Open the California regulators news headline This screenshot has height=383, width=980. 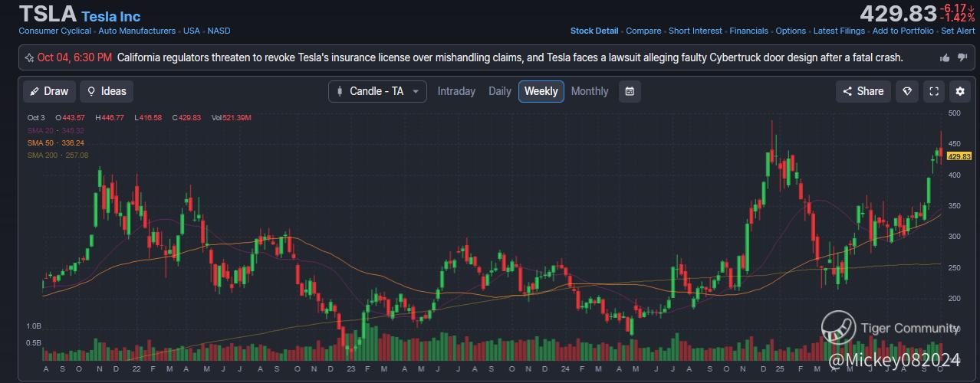[x=510, y=57]
